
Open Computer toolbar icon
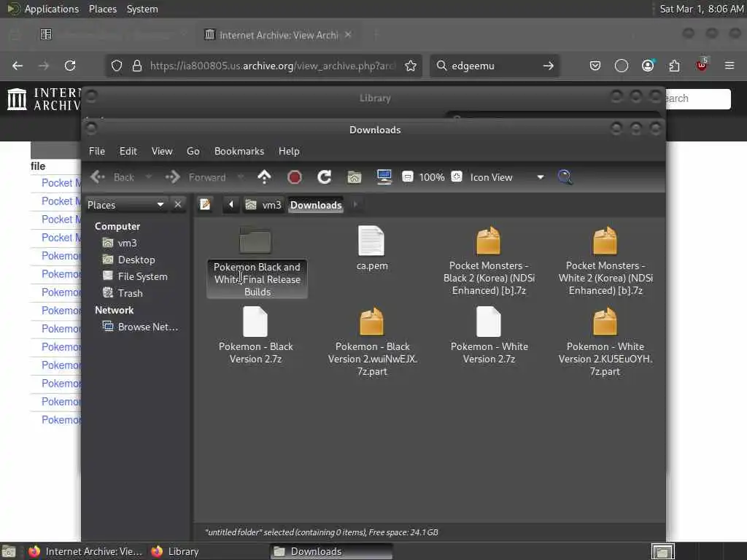(x=384, y=176)
